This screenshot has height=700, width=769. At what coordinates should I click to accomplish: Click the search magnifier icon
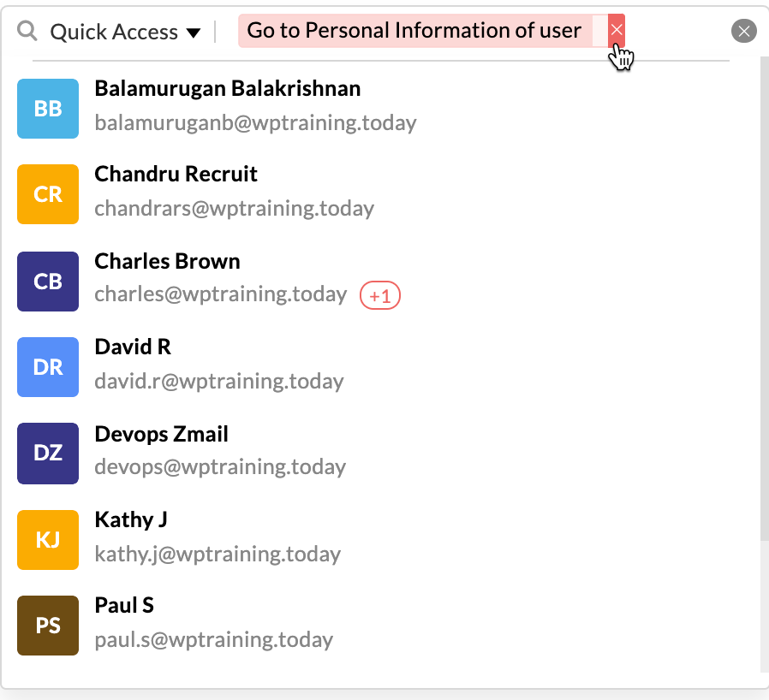point(28,32)
